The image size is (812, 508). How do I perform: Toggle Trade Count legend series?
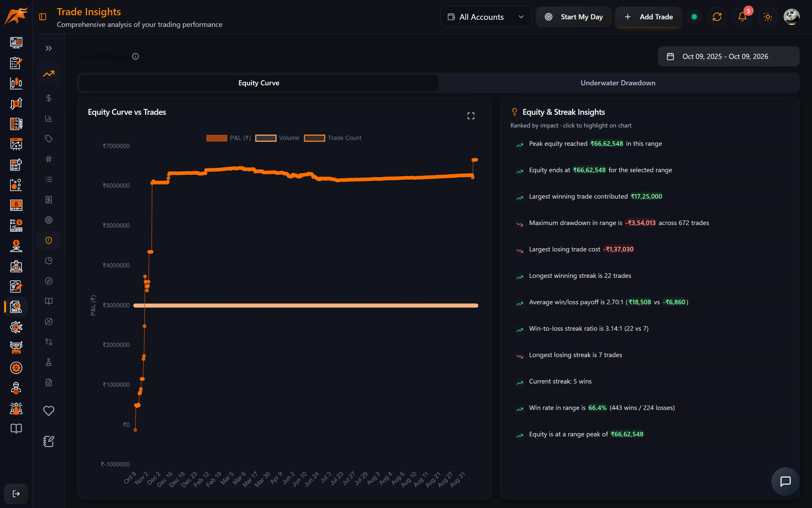point(332,138)
